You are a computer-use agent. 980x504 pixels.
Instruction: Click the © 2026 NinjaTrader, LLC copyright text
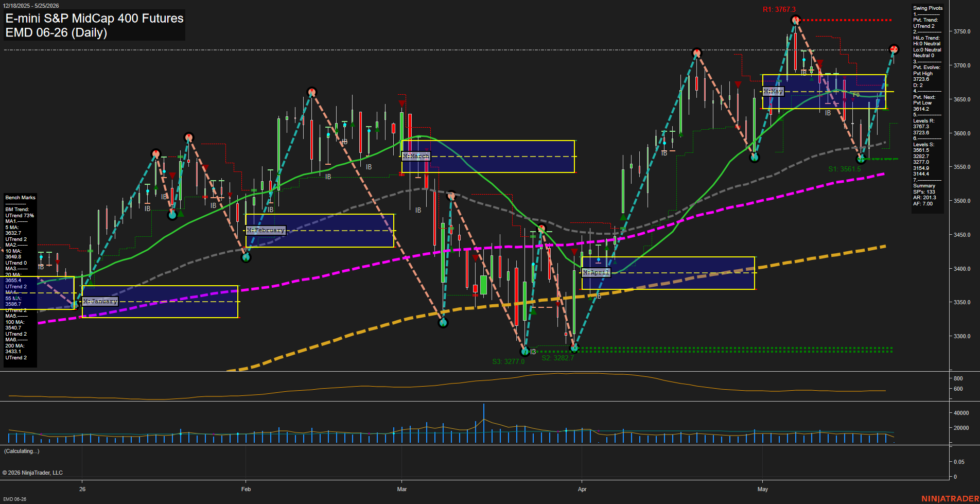tap(32, 473)
